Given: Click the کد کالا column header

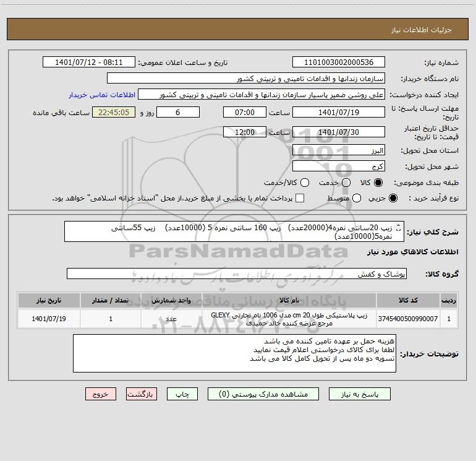Looking at the screenshot, I should [408, 301].
